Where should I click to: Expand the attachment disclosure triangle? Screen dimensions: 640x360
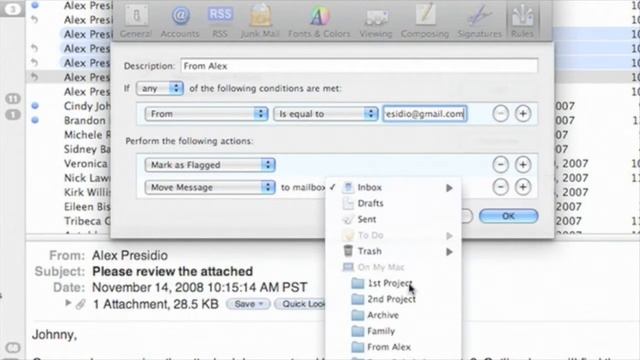(68, 303)
